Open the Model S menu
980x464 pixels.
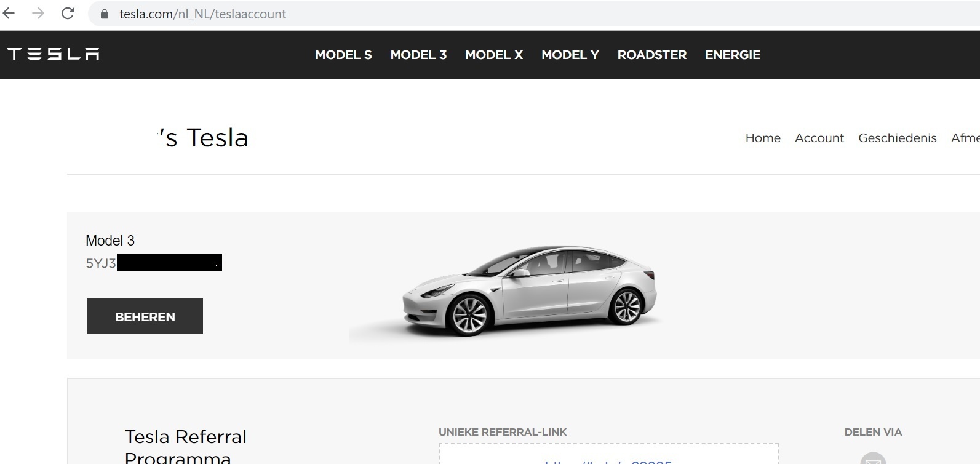pos(343,55)
